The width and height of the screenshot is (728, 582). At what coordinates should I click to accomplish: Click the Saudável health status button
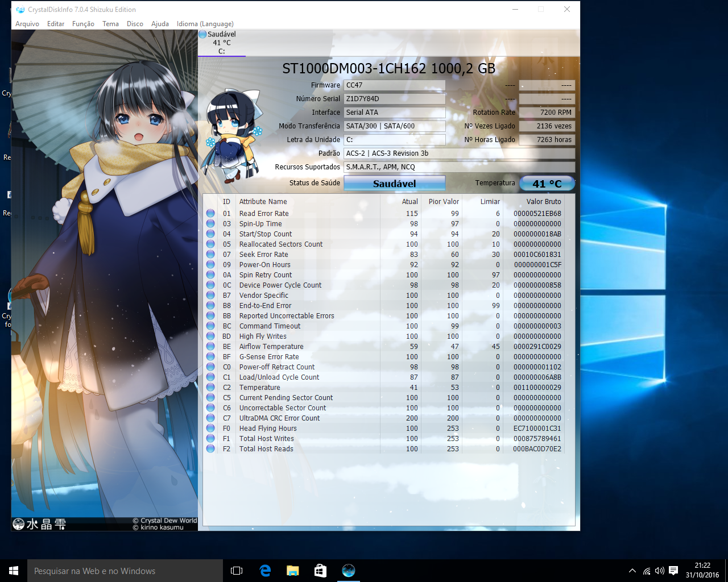pyautogui.click(x=394, y=183)
